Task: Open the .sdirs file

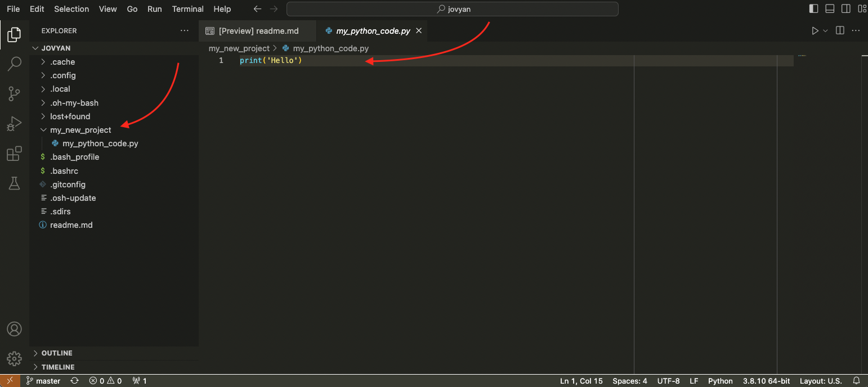Action: point(114,211)
